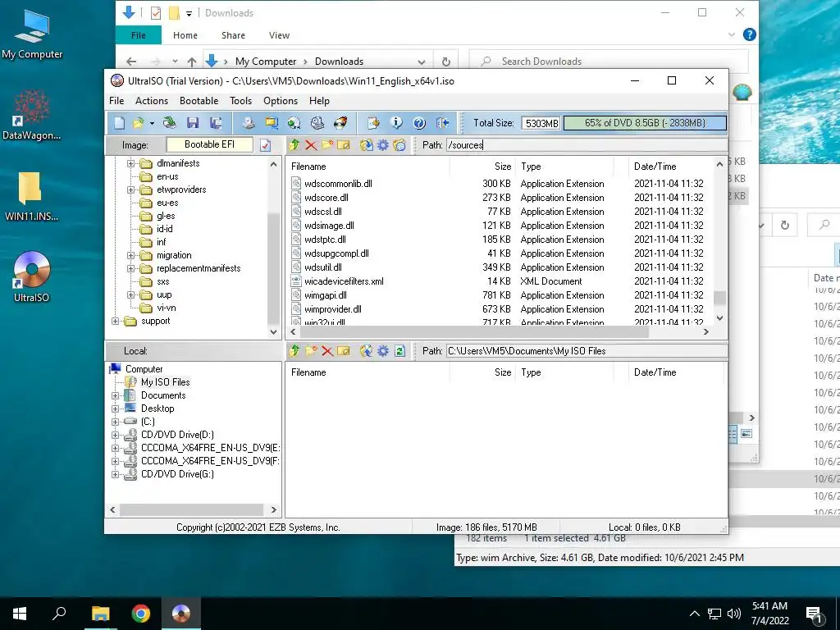Click the Compress ISO toolbar icon

[x=272, y=123]
